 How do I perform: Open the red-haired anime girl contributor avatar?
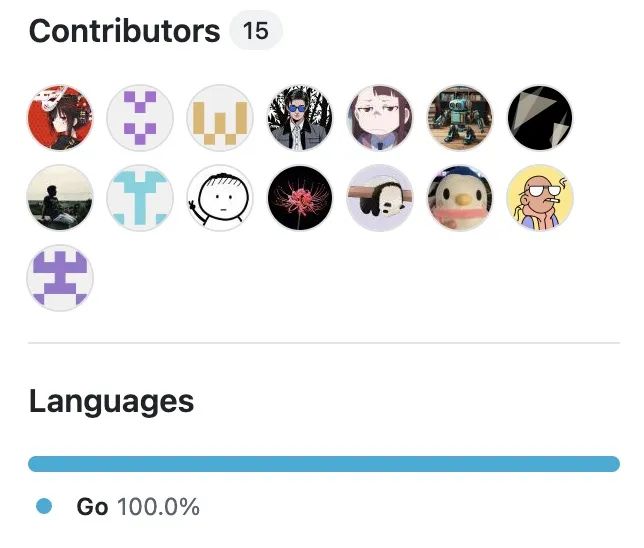click(60, 118)
